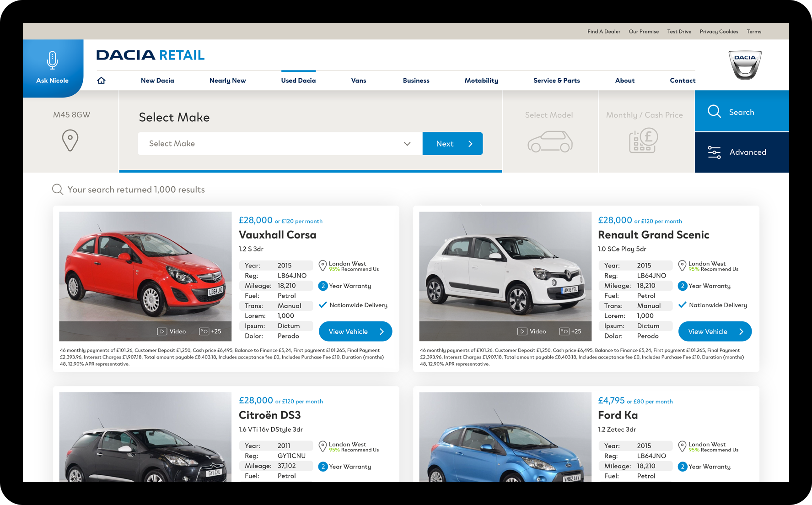This screenshot has height=505, width=812.
Task: Click the blue Ford Ka thumbnail
Action: pyautogui.click(x=505, y=437)
